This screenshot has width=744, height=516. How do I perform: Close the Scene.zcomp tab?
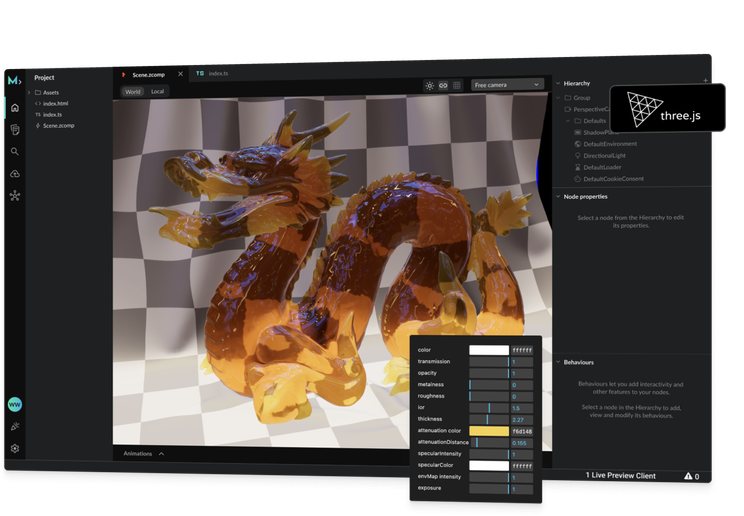tap(180, 74)
